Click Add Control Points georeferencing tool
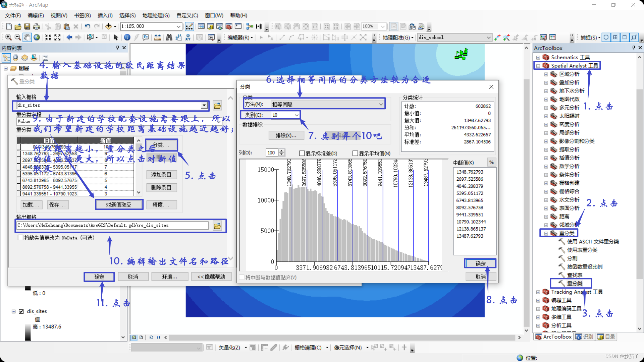The image size is (644, 362). coord(497,37)
